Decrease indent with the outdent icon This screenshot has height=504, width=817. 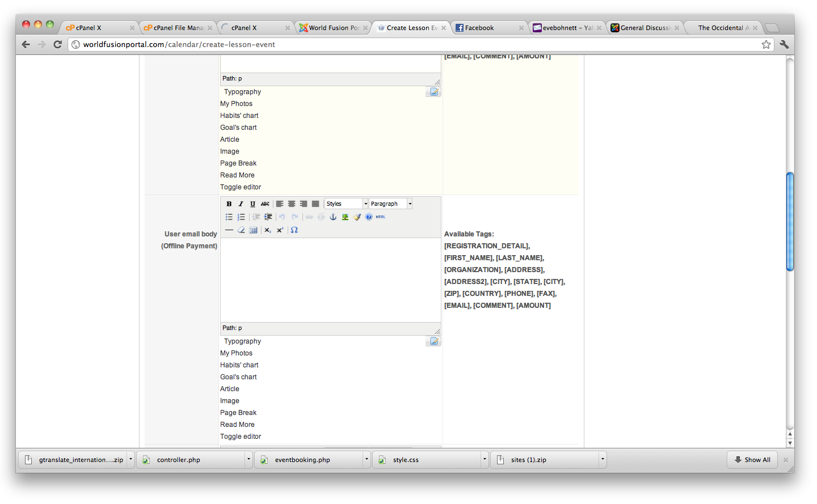click(x=256, y=217)
